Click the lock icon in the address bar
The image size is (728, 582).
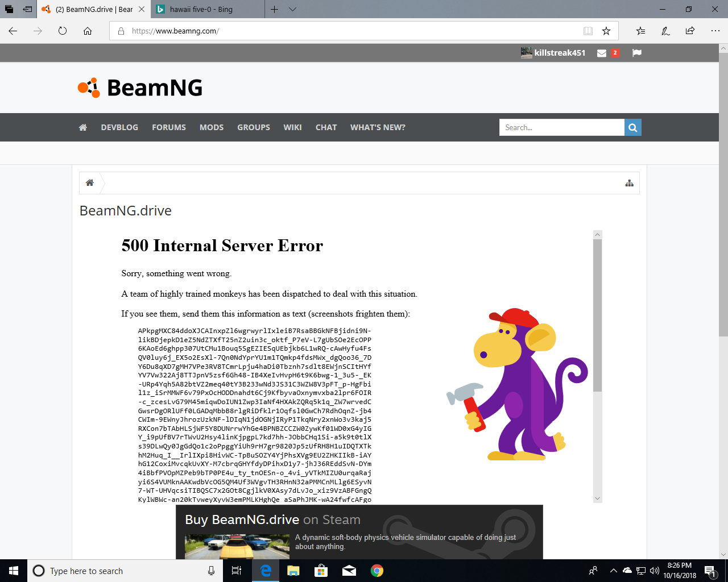(121, 31)
